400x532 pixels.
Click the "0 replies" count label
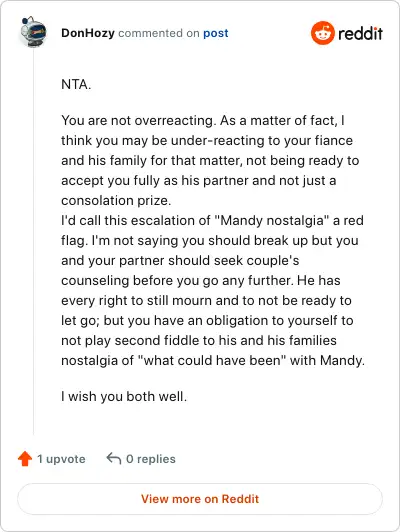(151, 459)
